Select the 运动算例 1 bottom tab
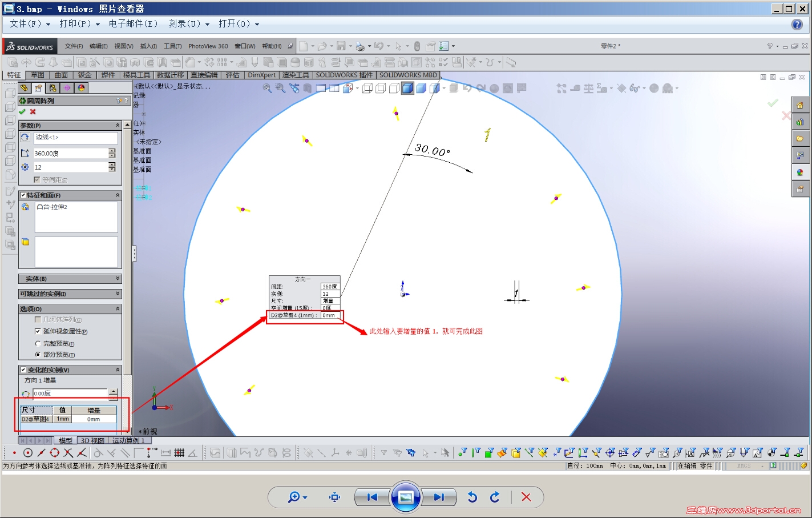Image resolution: width=812 pixels, height=518 pixels. tap(129, 440)
